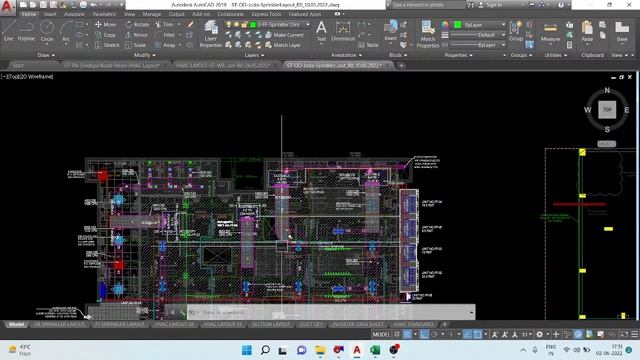
Task: Select the Dimension tool
Action: (343, 31)
